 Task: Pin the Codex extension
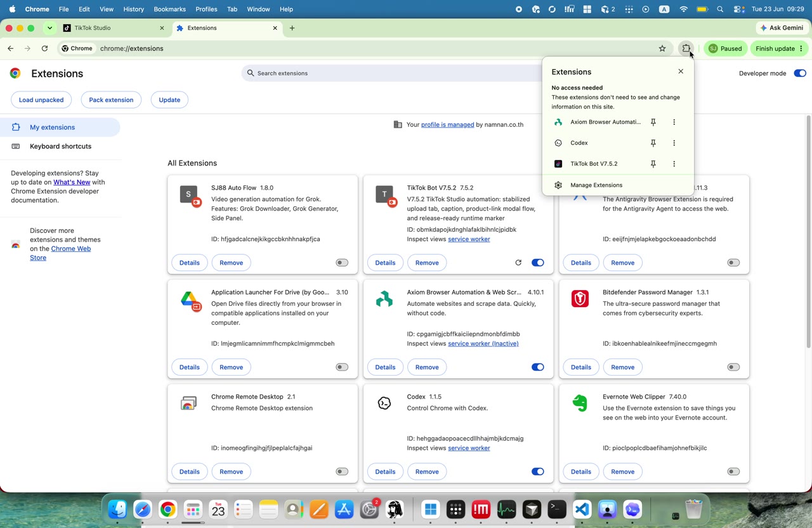653,143
